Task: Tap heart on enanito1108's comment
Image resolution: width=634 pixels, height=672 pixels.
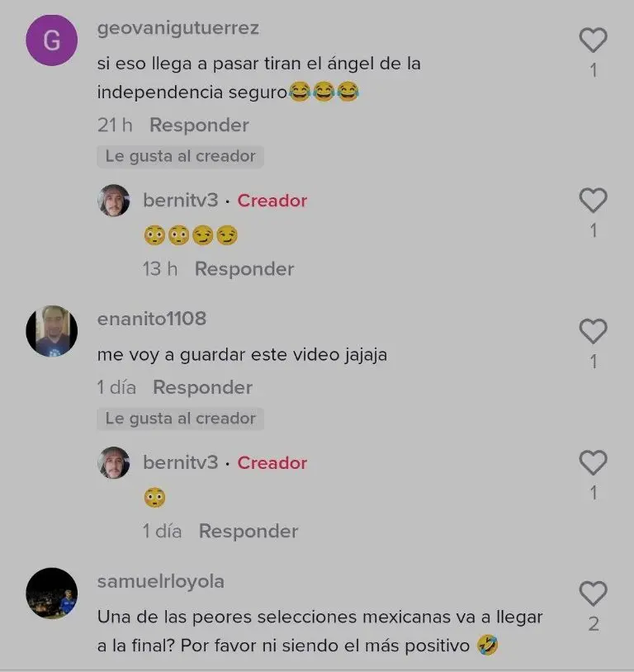Action: pos(594,331)
